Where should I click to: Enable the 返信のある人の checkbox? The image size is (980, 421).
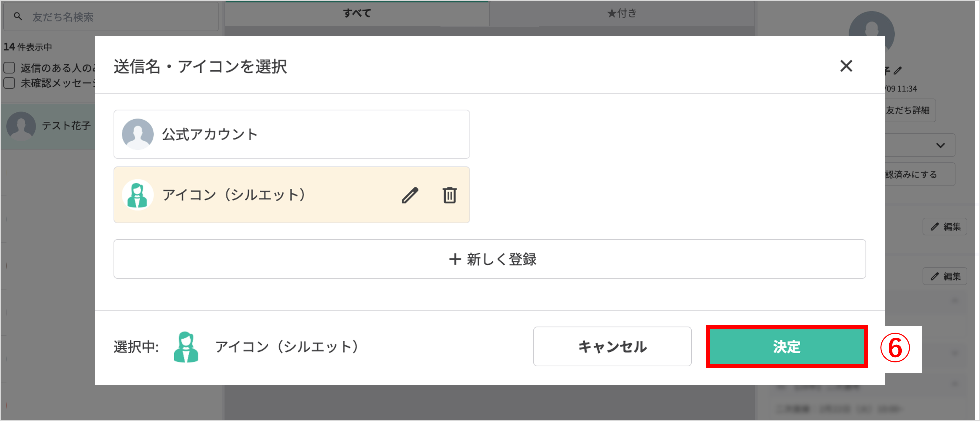9,67
